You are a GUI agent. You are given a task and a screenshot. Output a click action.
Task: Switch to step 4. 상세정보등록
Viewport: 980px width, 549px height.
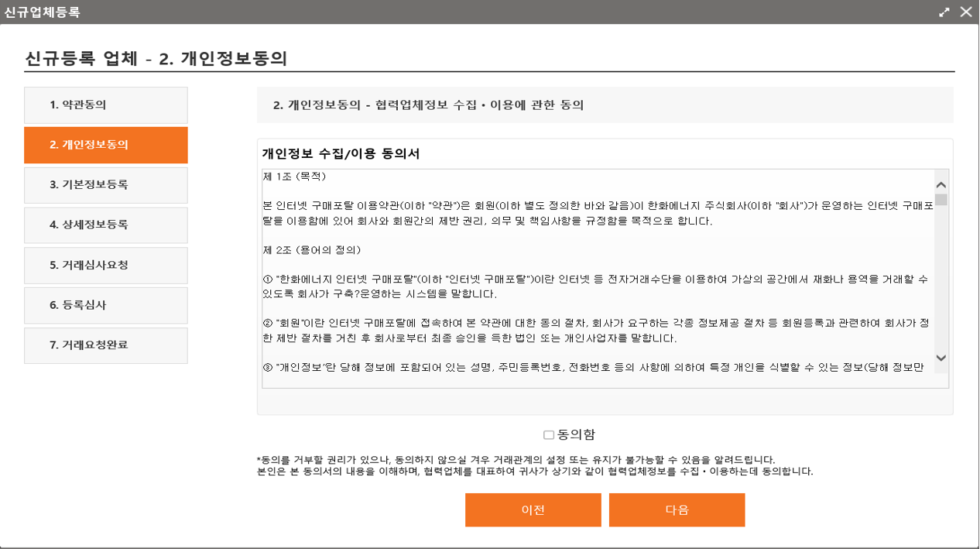106,225
